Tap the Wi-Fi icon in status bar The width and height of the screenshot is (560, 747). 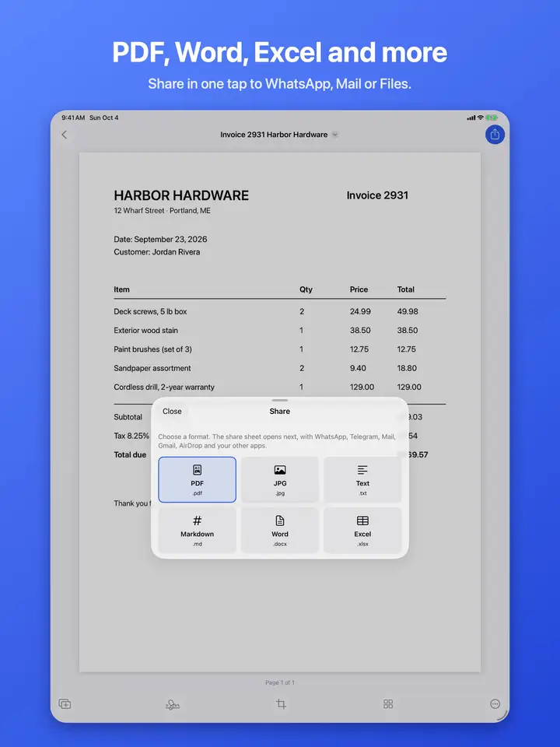pos(481,117)
